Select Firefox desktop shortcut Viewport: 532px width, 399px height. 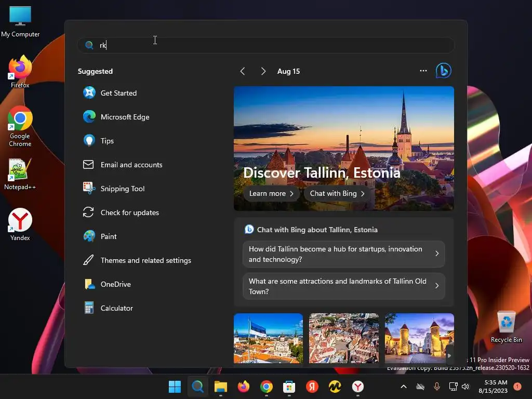click(20, 72)
